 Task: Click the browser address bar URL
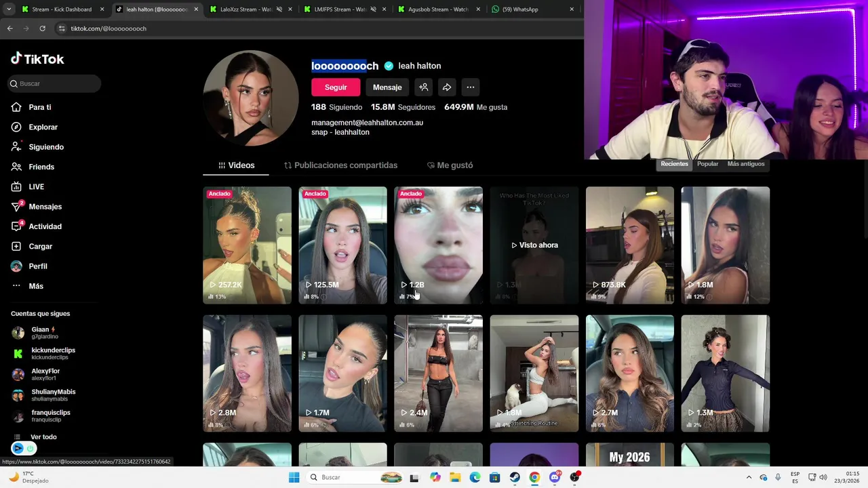point(108,28)
